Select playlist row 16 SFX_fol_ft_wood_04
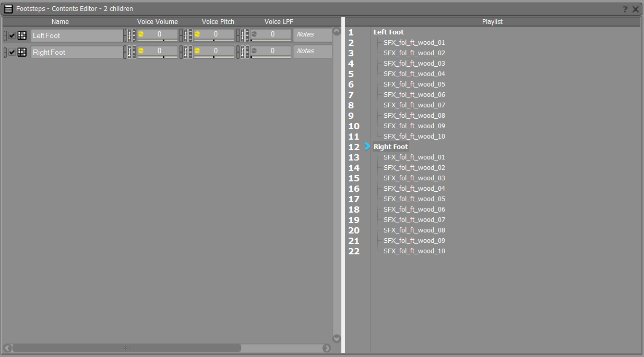This screenshot has height=357, width=644. tap(414, 189)
